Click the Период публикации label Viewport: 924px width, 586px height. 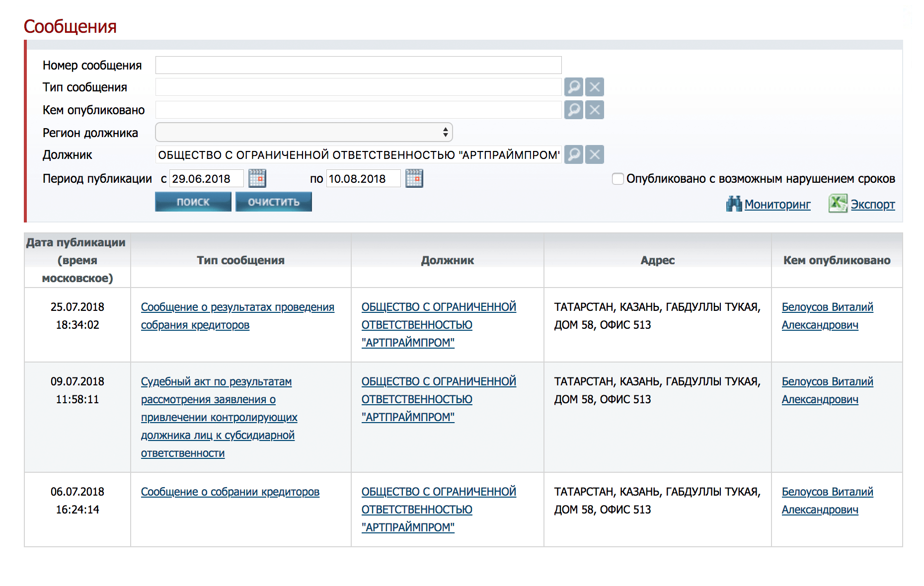97,179
